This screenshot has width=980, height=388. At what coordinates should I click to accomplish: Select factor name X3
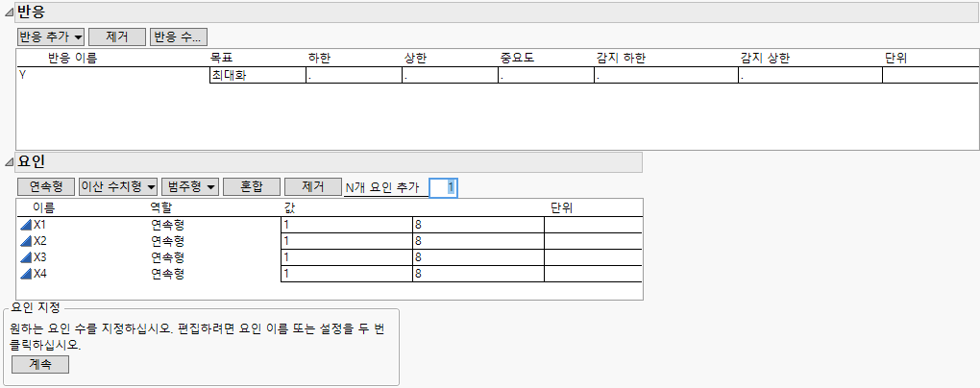coord(40,257)
